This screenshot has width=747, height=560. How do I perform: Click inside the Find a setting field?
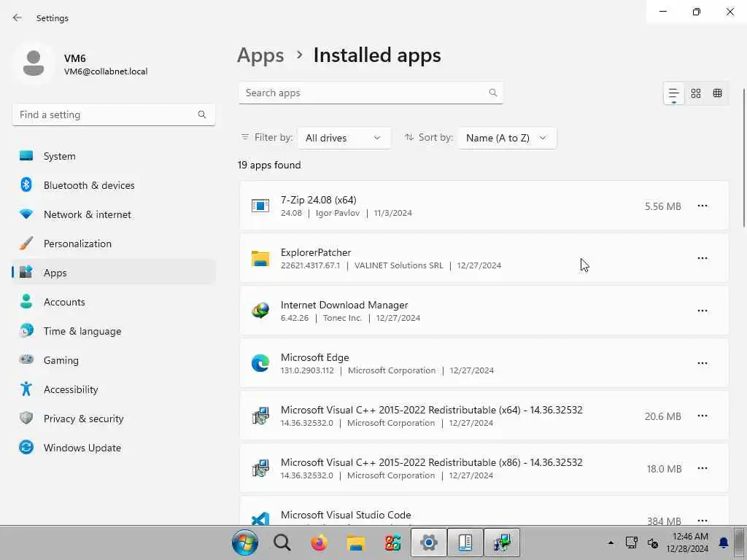[114, 114]
